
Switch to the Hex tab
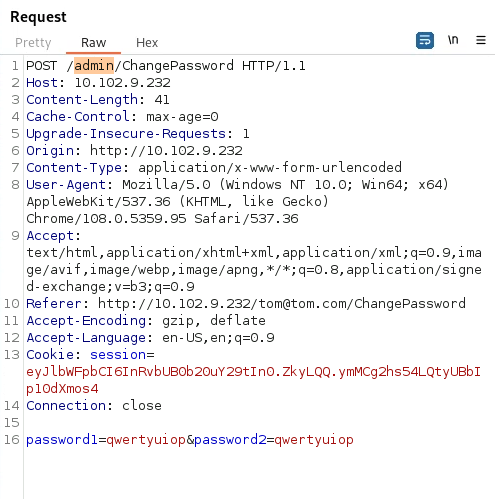pyautogui.click(x=147, y=43)
